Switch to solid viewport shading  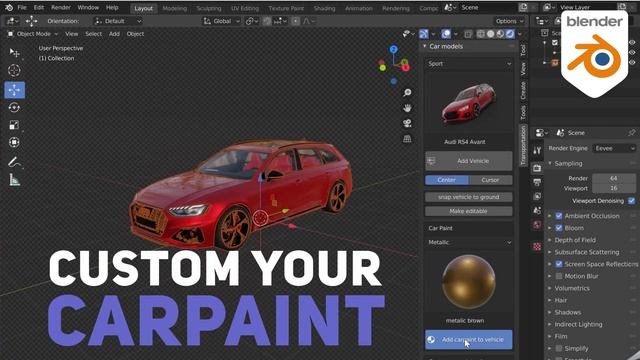click(x=491, y=34)
